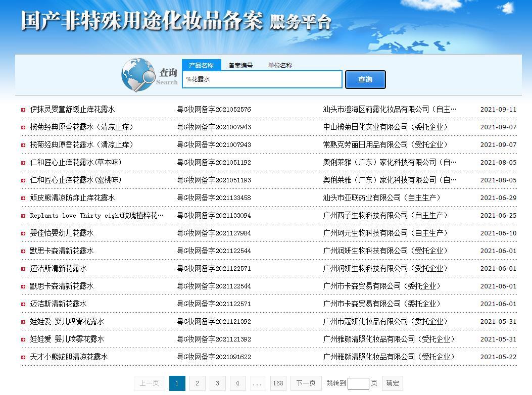Open 婴佳怡婴幼儿花露水 record
The image size is (532, 395).
click(x=62, y=233)
